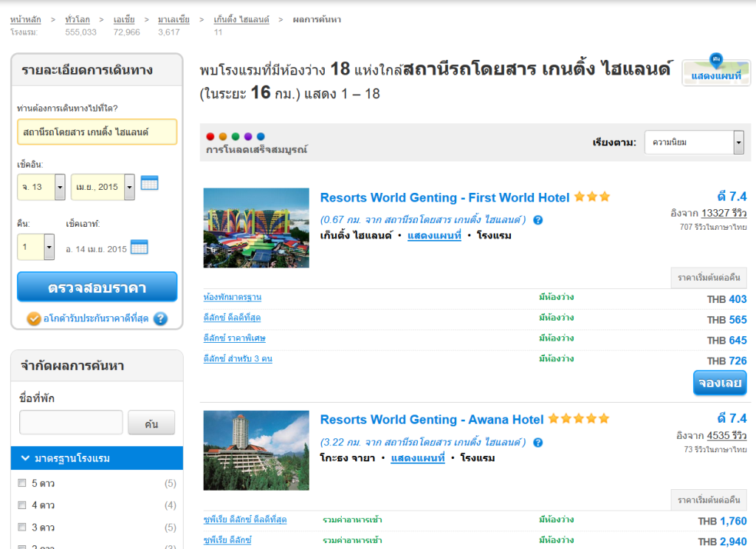Click the THB 565 price
This screenshot has width=756, height=549.
coord(726,320)
